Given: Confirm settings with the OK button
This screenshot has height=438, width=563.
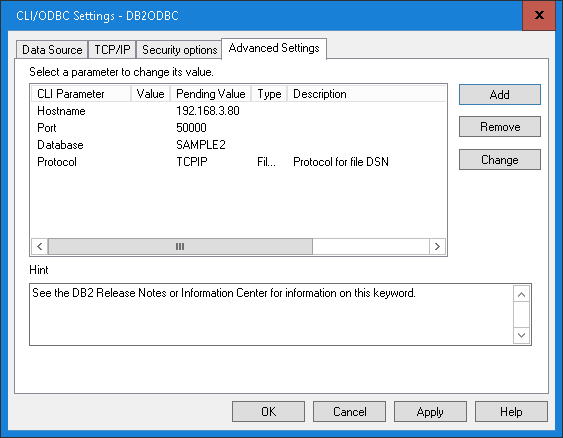Looking at the screenshot, I should point(268,411).
